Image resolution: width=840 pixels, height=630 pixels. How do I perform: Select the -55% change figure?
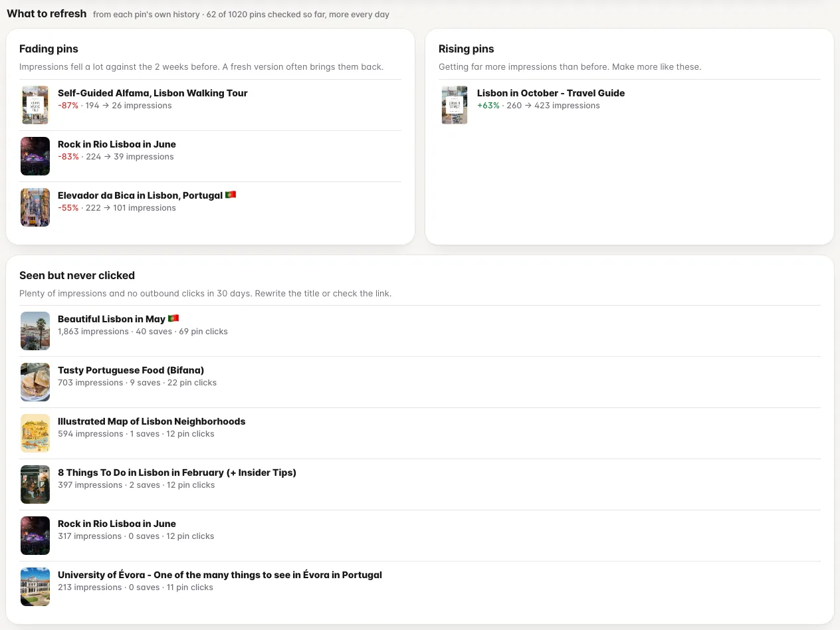(x=68, y=208)
